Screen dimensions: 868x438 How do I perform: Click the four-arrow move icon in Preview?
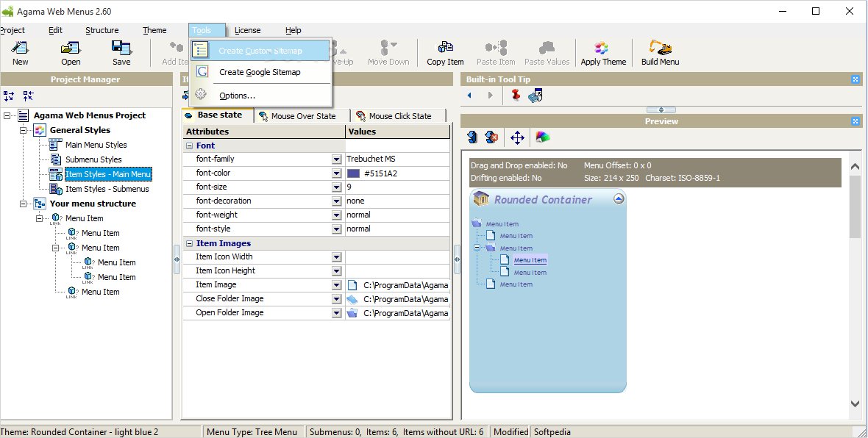517,137
